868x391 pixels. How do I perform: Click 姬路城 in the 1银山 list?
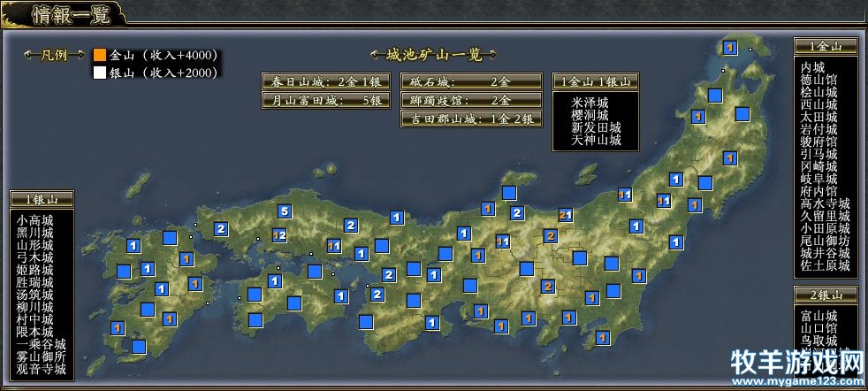click(x=35, y=270)
